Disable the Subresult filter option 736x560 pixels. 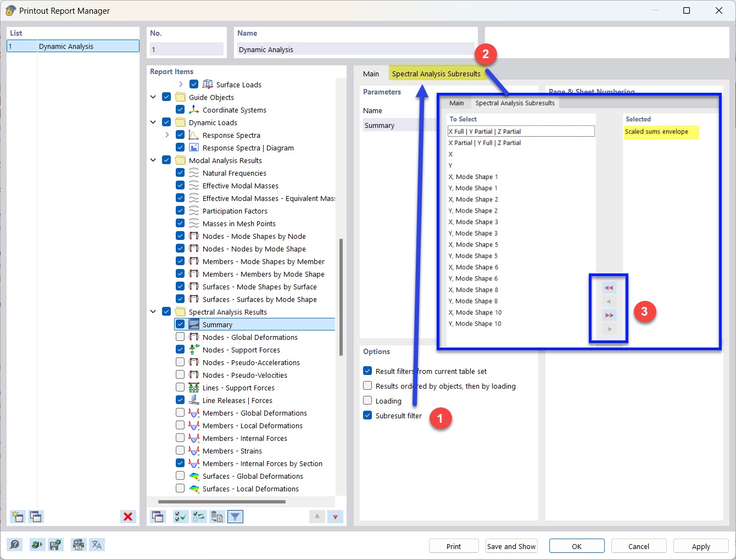tap(367, 415)
